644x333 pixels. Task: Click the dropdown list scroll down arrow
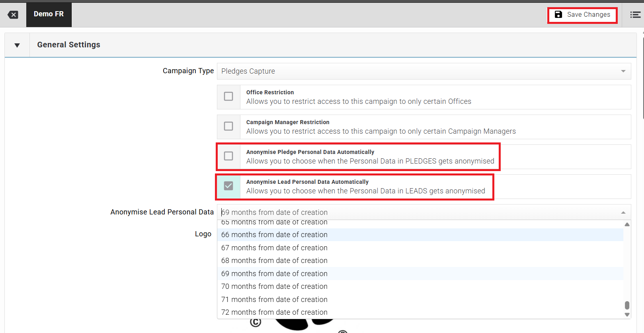click(x=627, y=315)
